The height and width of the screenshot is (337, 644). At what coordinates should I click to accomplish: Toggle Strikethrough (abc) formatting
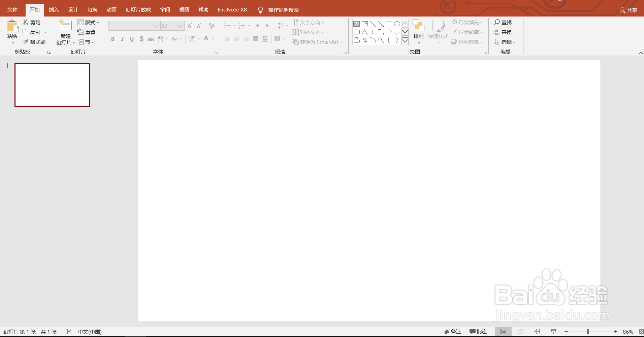tap(151, 39)
